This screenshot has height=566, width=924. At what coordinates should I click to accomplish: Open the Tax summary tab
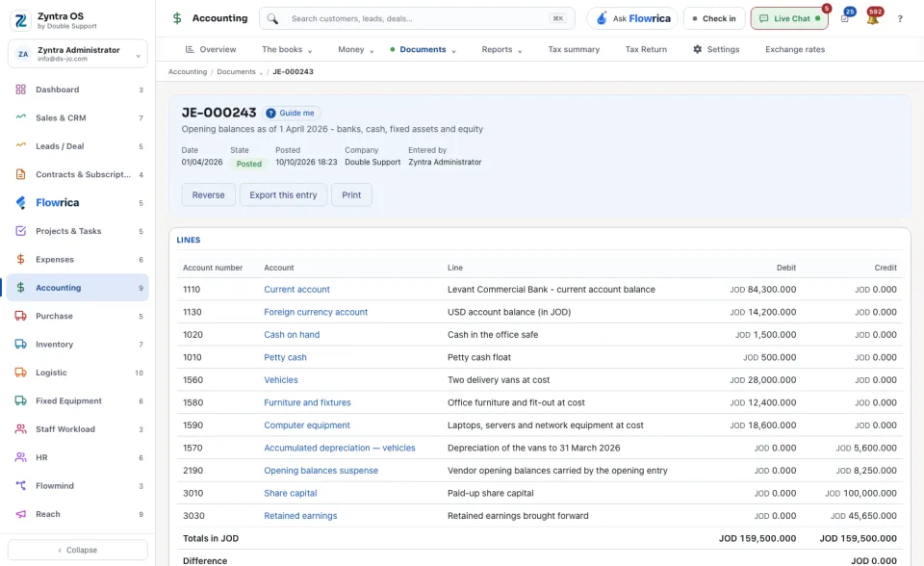point(574,49)
